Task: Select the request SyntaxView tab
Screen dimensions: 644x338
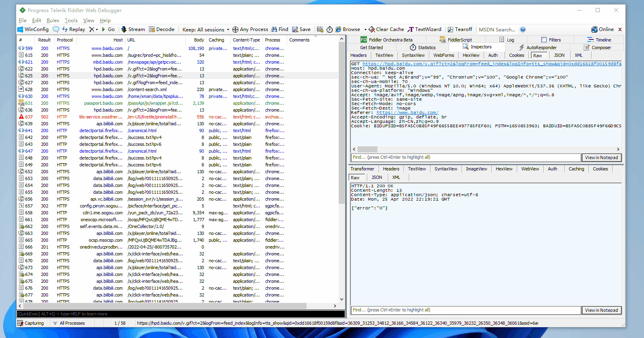Action: coord(413,55)
